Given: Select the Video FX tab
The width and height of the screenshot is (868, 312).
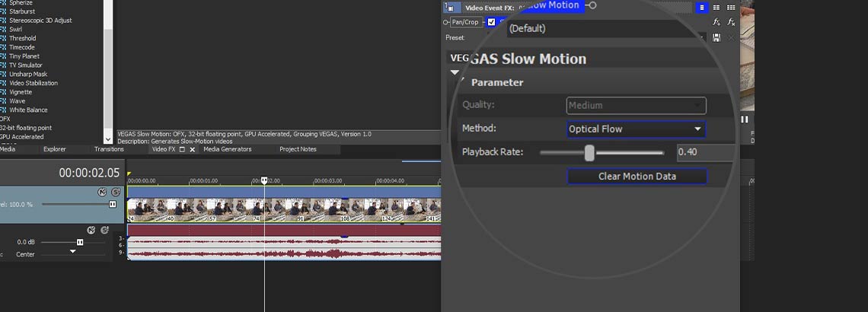Looking at the screenshot, I should pyautogui.click(x=163, y=149).
